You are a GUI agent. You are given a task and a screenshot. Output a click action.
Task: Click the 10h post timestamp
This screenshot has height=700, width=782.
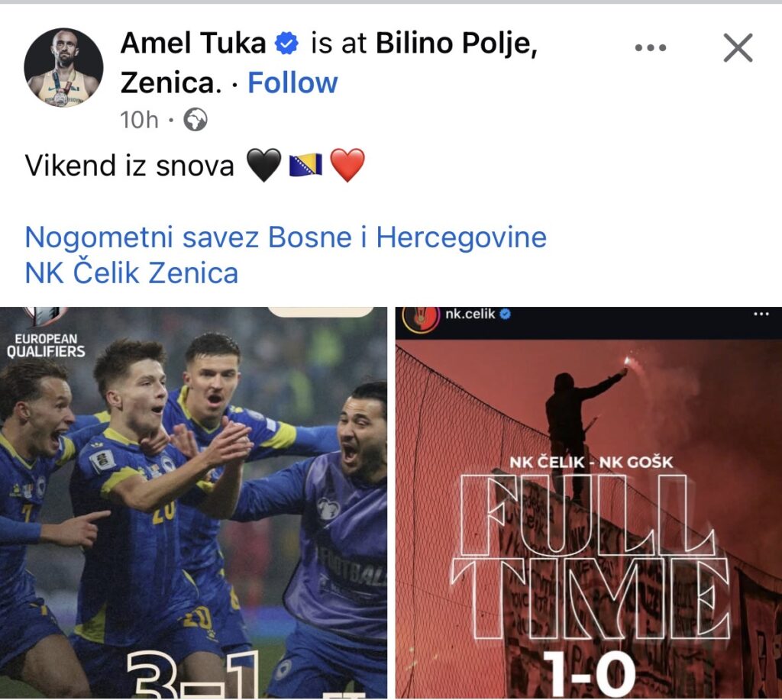coord(139,120)
